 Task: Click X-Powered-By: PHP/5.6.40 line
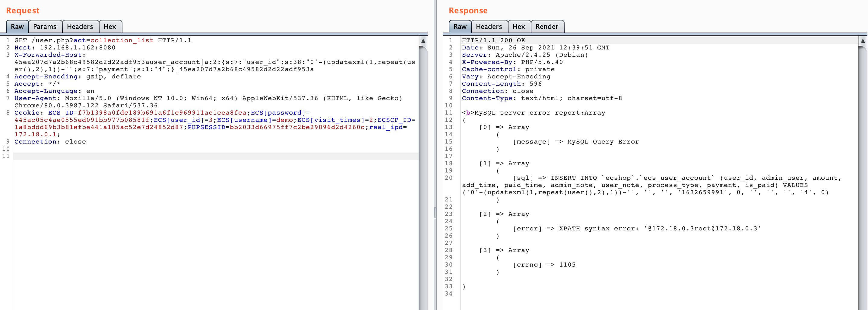tap(512, 62)
